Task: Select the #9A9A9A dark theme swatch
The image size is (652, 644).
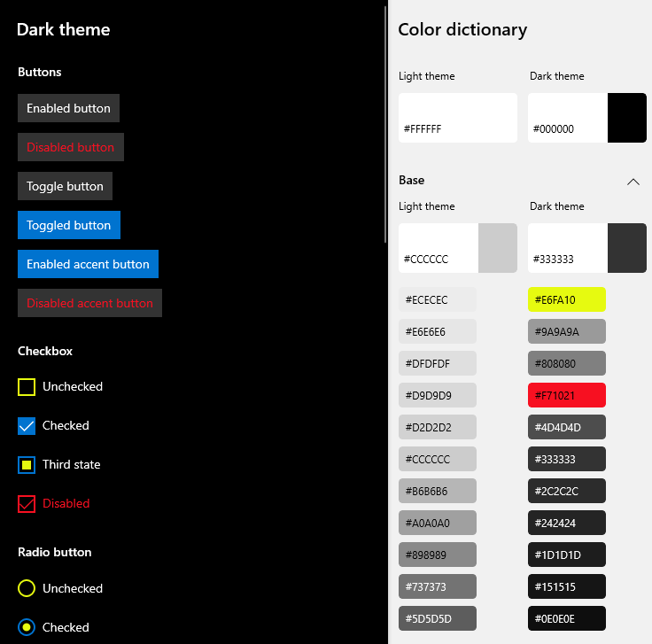Action: click(x=567, y=331)
